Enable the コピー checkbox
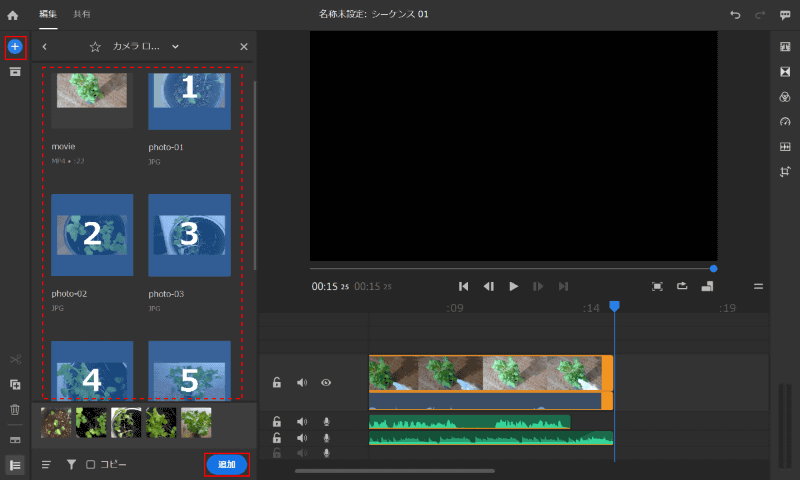Screen dimensions: 800x480 90,464
